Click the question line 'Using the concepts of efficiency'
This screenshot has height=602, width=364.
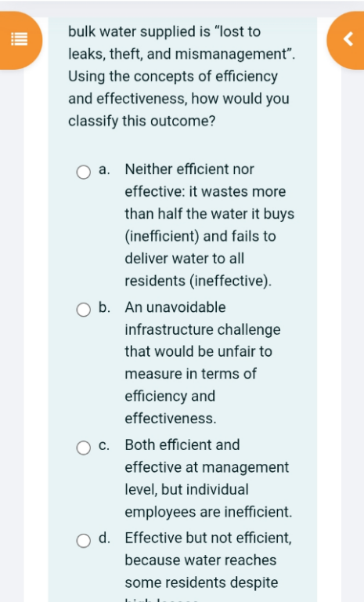pyautogui.click(x=173, y=76)
